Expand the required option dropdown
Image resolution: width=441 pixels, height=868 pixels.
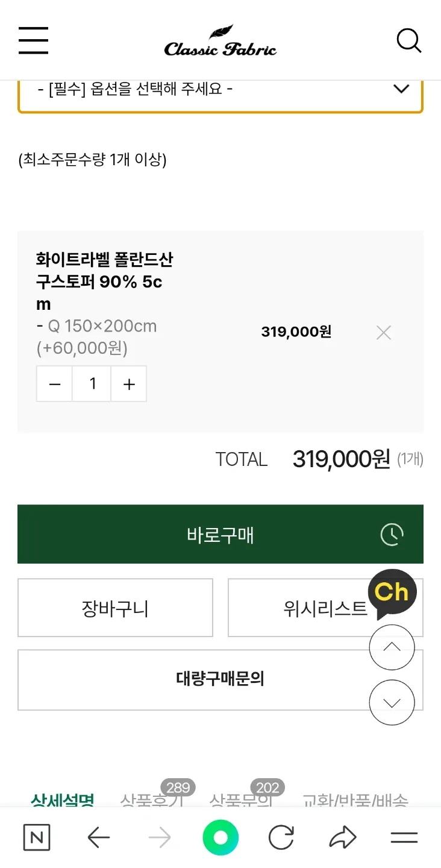(x=220, y=90)
